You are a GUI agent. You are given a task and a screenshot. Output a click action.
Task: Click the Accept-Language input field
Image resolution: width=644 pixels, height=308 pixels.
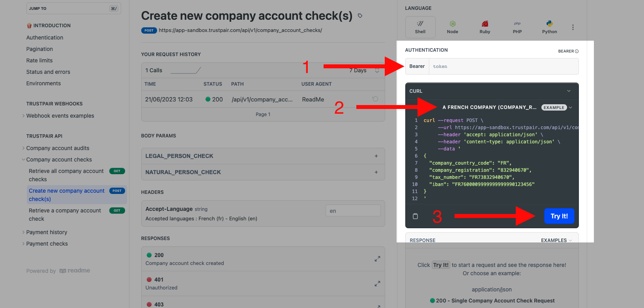coord(353,210)
